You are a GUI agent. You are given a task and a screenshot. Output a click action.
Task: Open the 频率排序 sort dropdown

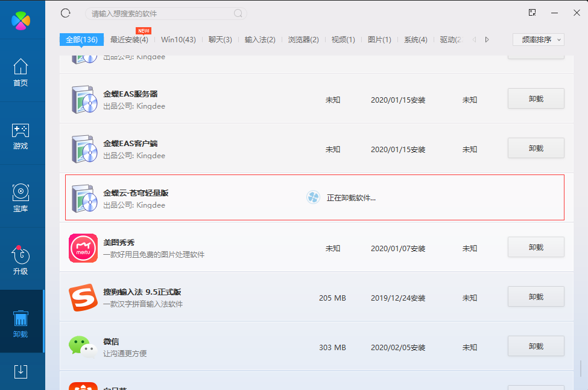click(539, 39)
